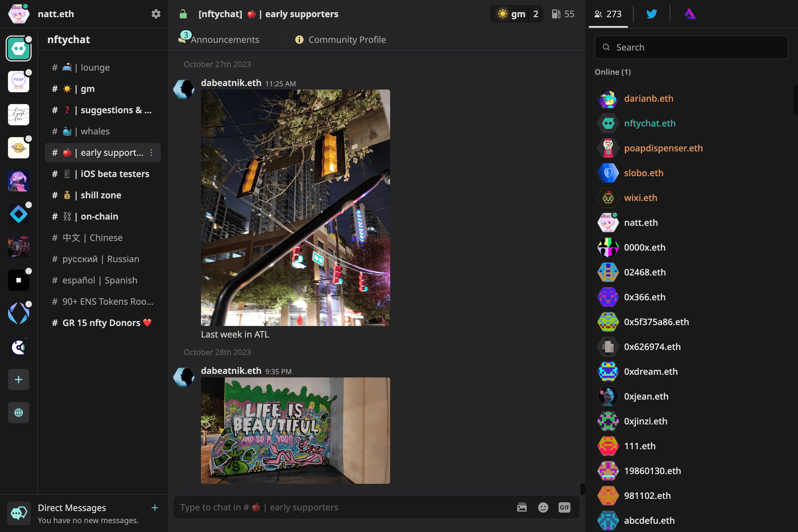
Task: Open the emoji picker in the message bar
Action: [543, 507]
